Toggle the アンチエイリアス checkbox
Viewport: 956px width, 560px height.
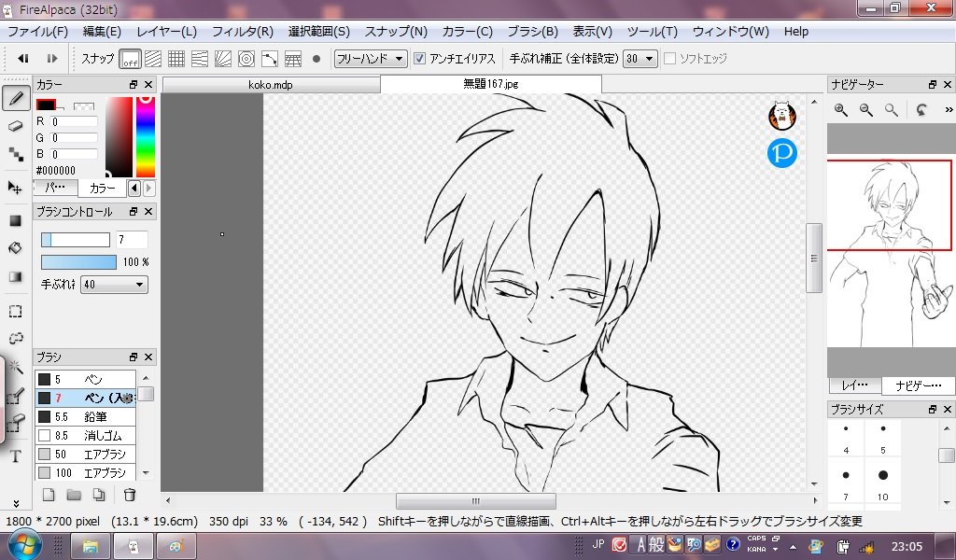(x=419, y=59)
